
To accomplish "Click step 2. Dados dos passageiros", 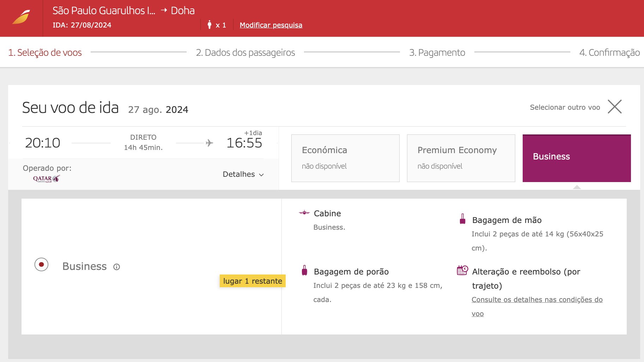I will point(245,53).
